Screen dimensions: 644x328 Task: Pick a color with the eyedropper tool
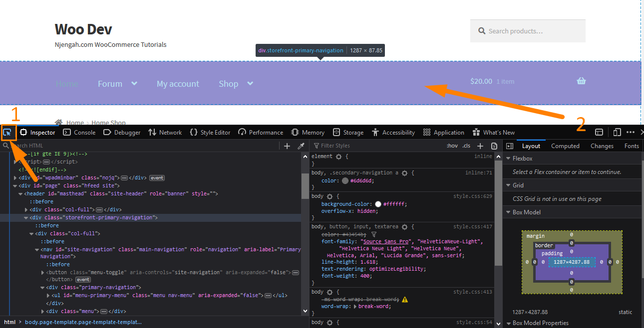tap(301, 146)
